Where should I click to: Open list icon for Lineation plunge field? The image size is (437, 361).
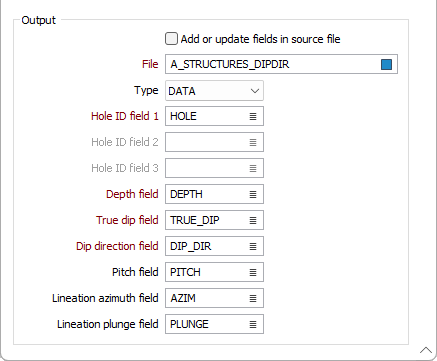[253, 324]
